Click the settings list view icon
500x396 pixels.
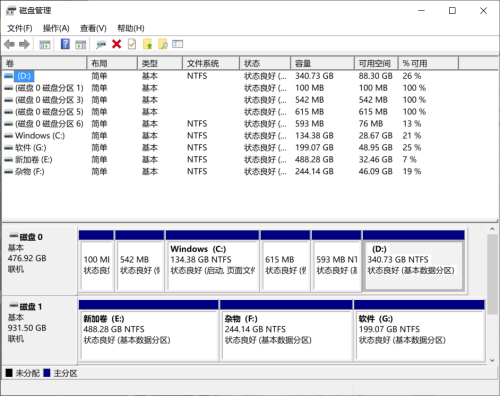click(178, 44)
